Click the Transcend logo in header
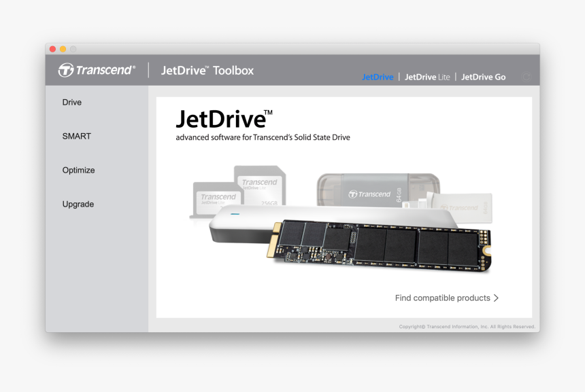 [x=97, y=70]
